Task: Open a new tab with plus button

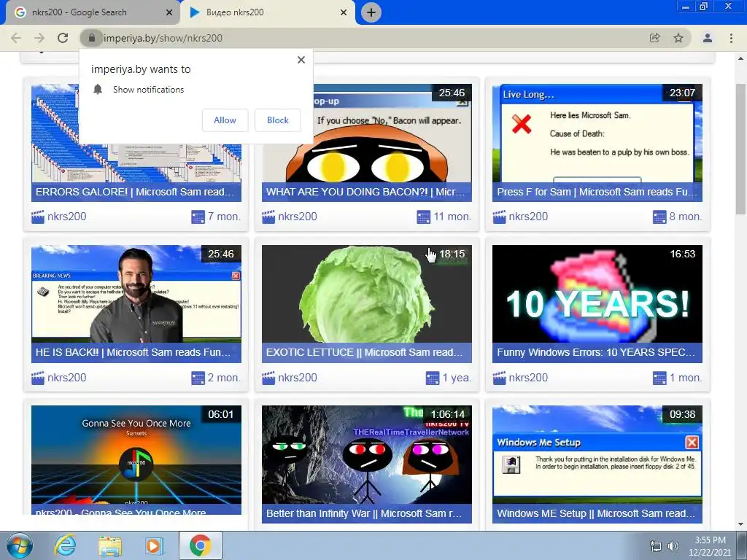Action: 371,12
